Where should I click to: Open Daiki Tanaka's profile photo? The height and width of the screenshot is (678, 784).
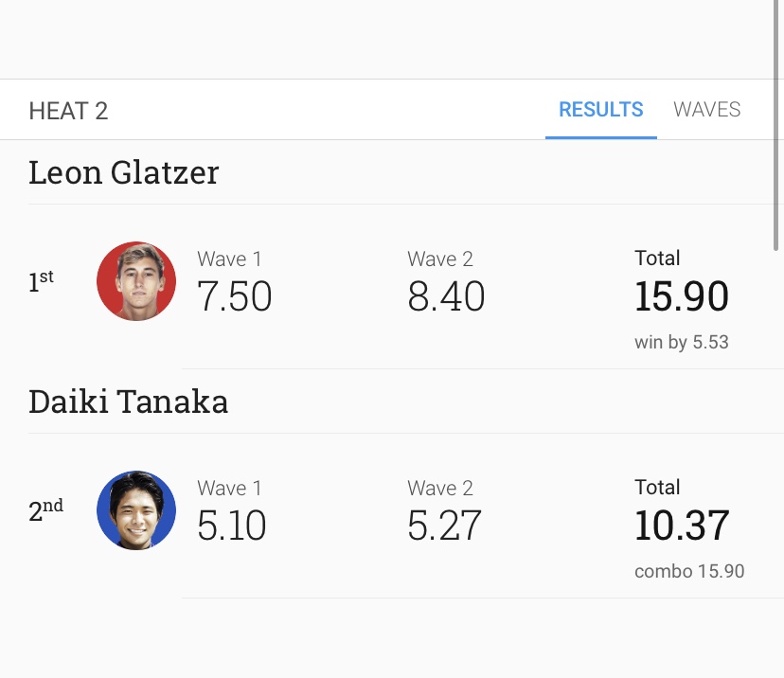point(136,510)
